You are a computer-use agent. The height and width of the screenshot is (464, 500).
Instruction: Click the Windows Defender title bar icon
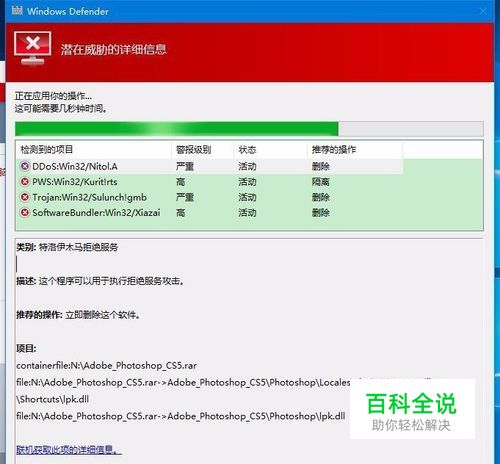click(x=17, y=10)
